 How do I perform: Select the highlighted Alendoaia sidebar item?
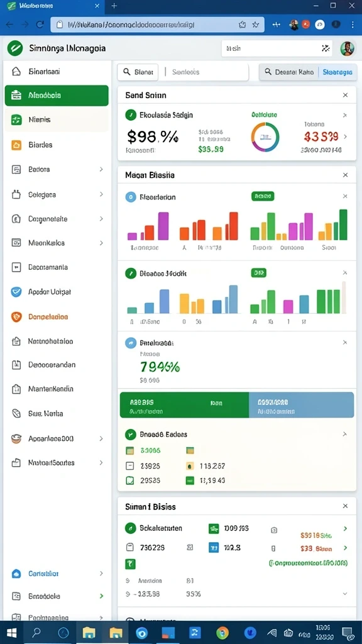tap(57, 96)
